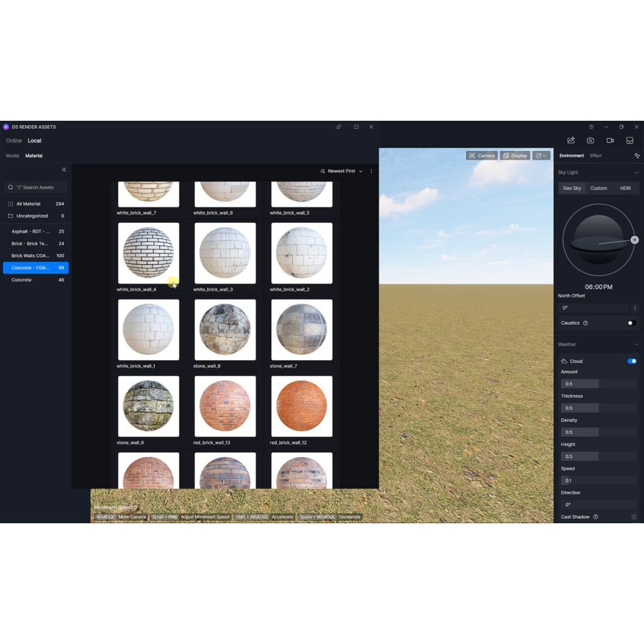Click the export share icon
Screen dimensions: 644x644
click(x=571, y=140)
